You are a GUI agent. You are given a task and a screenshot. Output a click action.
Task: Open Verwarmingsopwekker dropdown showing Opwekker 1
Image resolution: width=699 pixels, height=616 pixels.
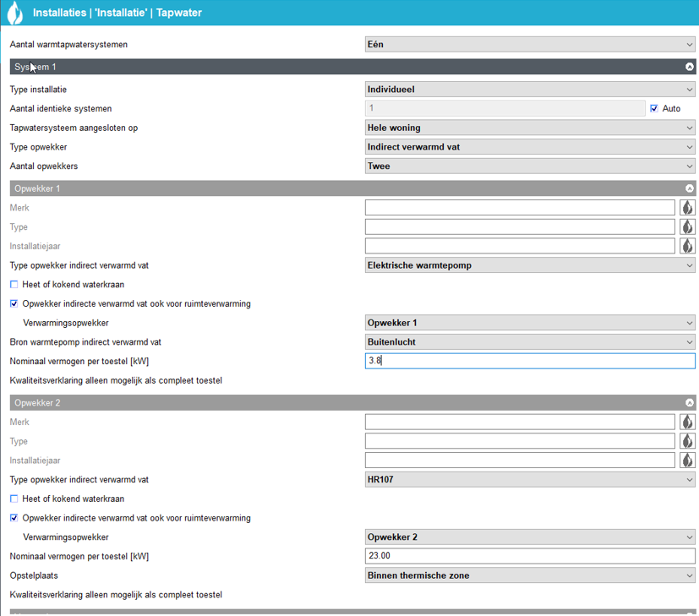coord(530,323)
